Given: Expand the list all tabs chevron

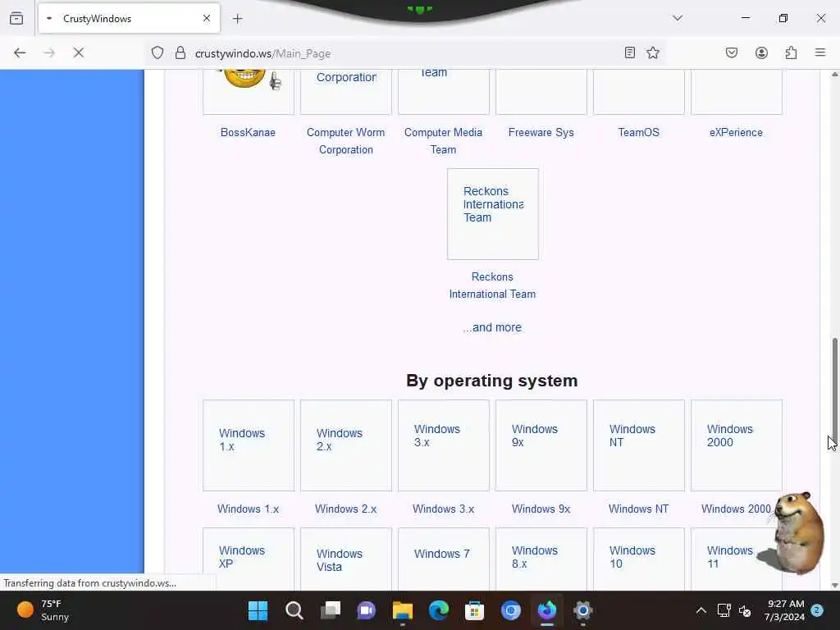Looking at the screenshot, I should click(x=678, y=18).
